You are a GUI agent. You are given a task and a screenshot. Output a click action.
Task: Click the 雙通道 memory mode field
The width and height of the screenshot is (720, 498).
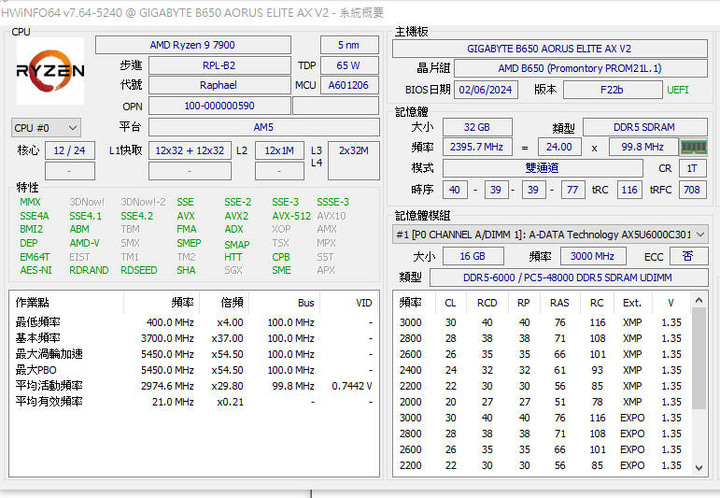click(542, 168)
